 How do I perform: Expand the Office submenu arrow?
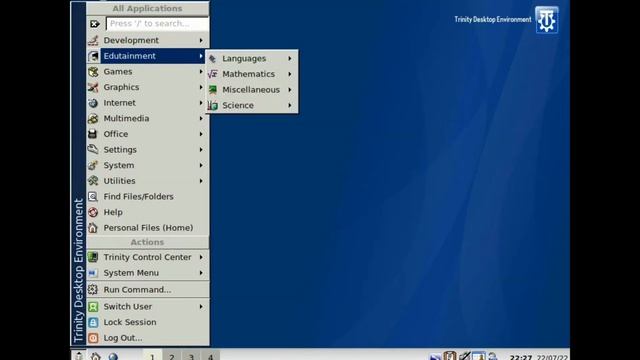(x=201, y=134)
